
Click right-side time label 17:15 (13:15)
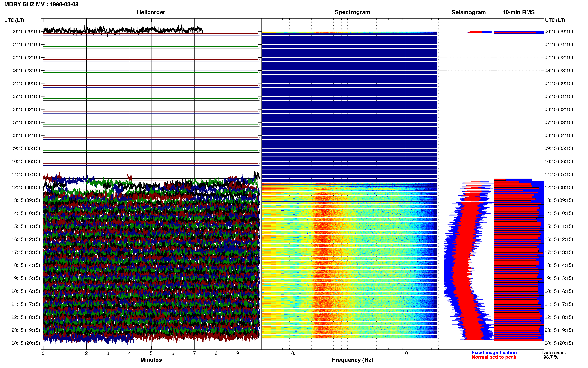pos(559,252)
